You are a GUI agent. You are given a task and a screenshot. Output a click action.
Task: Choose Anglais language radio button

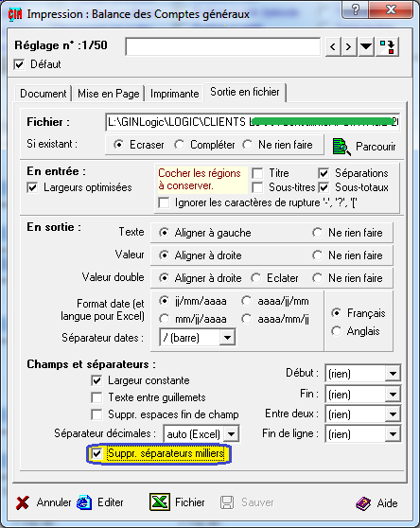[336, 331]
